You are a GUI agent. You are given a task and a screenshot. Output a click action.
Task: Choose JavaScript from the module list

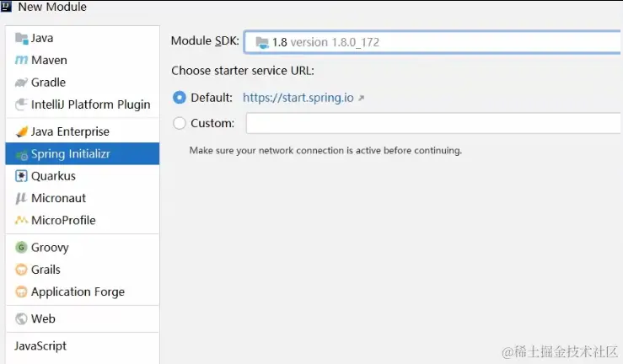click(40, 345)
